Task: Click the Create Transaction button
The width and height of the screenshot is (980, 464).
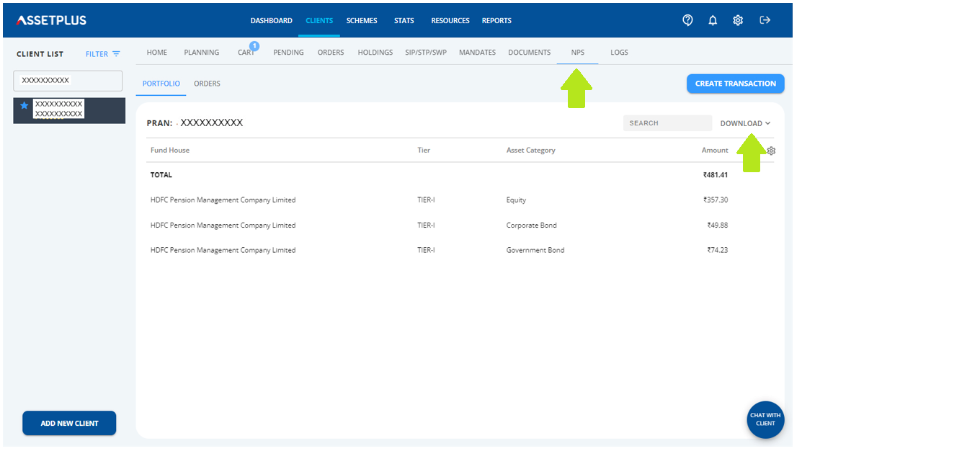Action: coord(735,84)
